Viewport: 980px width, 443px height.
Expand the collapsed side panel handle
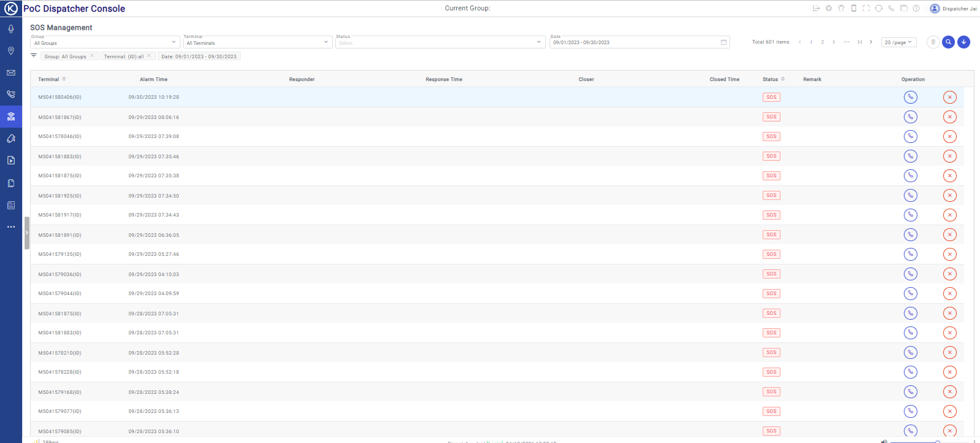[27, 233]
